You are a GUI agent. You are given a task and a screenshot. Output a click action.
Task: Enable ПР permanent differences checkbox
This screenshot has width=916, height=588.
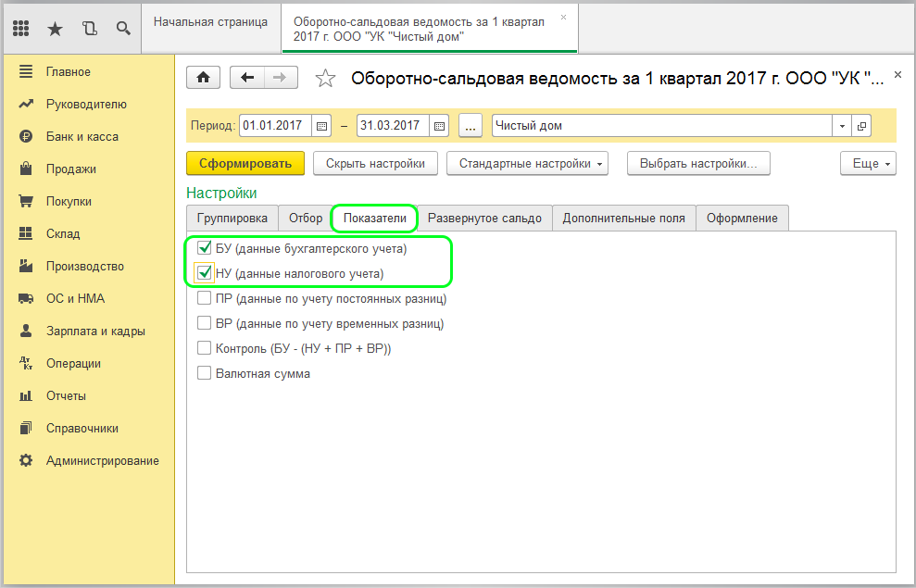tap(205, 299)
